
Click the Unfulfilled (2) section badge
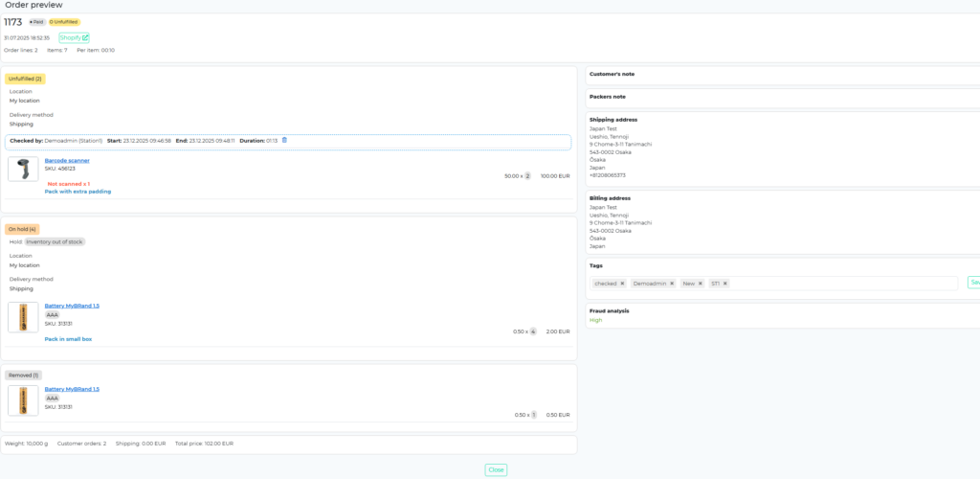(x=25, y=79)
